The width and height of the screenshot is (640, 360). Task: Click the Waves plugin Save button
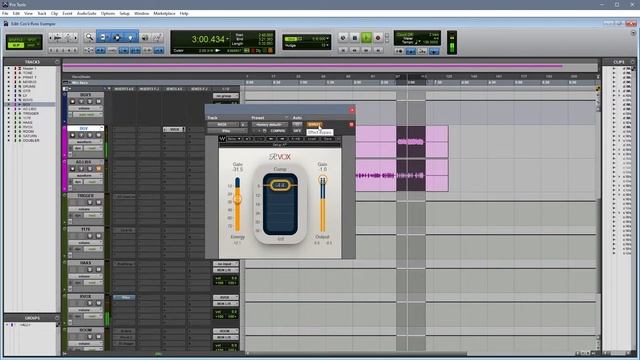pos(328,139)
